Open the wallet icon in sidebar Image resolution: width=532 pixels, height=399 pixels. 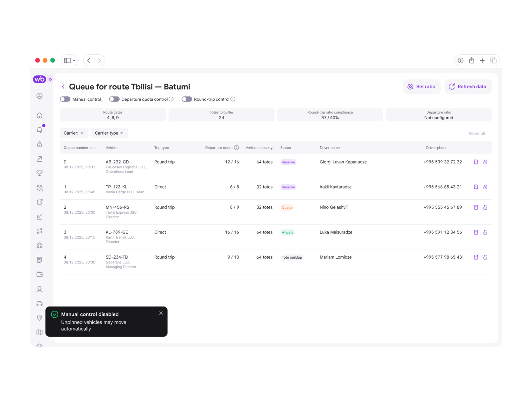coord(39,274)
